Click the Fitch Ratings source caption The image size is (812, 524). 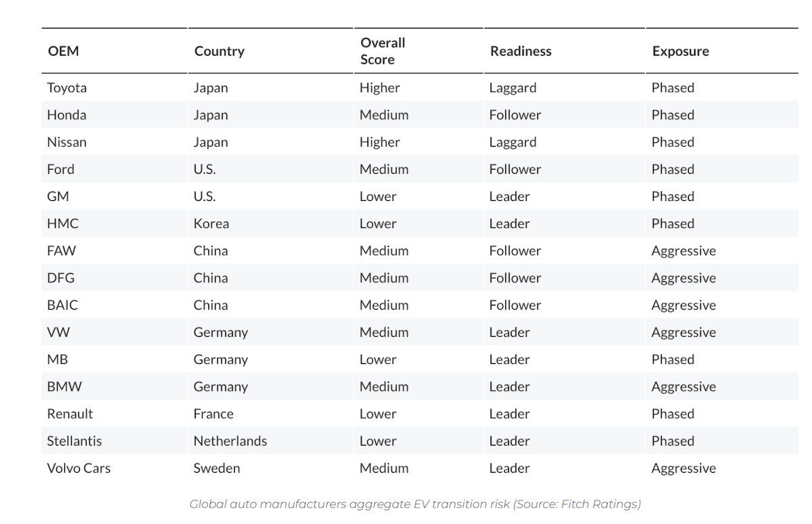415,504
